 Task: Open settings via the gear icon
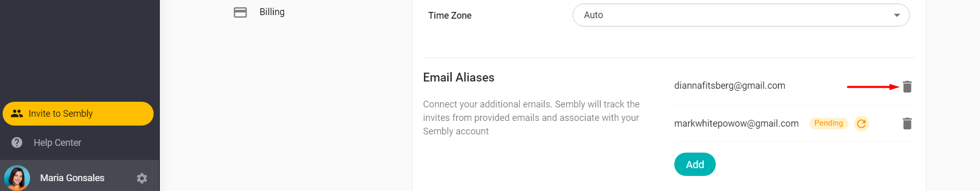pos(142,178)
